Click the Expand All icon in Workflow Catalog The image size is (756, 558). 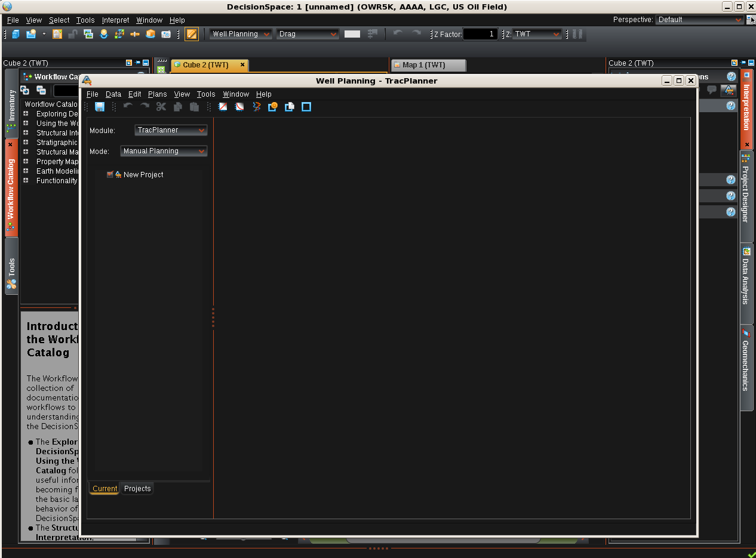coord(25,90)
